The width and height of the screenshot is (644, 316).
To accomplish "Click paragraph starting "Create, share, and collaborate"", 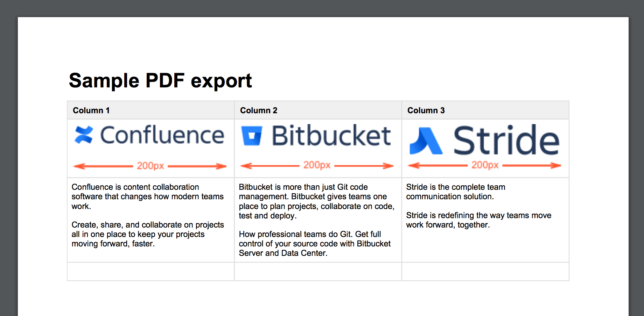I will (x=148, y=234).
